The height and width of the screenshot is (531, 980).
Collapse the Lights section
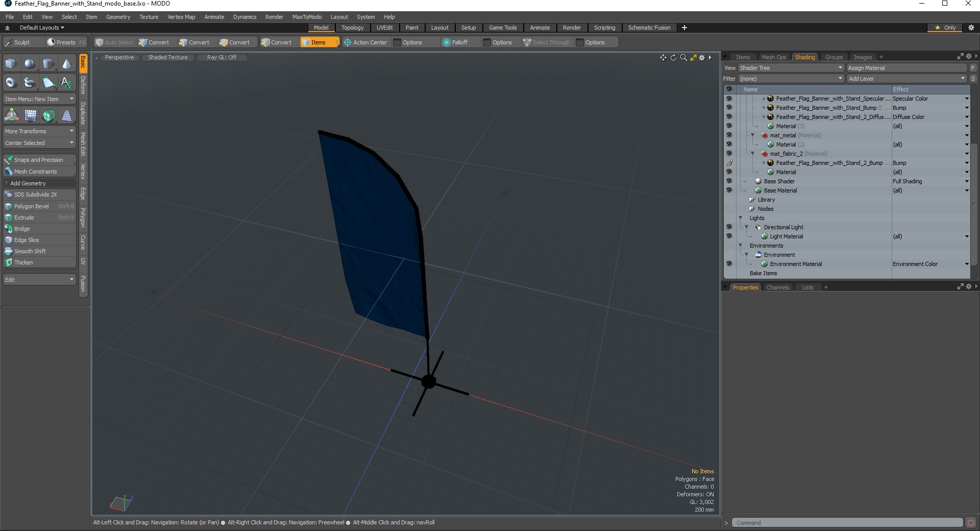[740, 218]
